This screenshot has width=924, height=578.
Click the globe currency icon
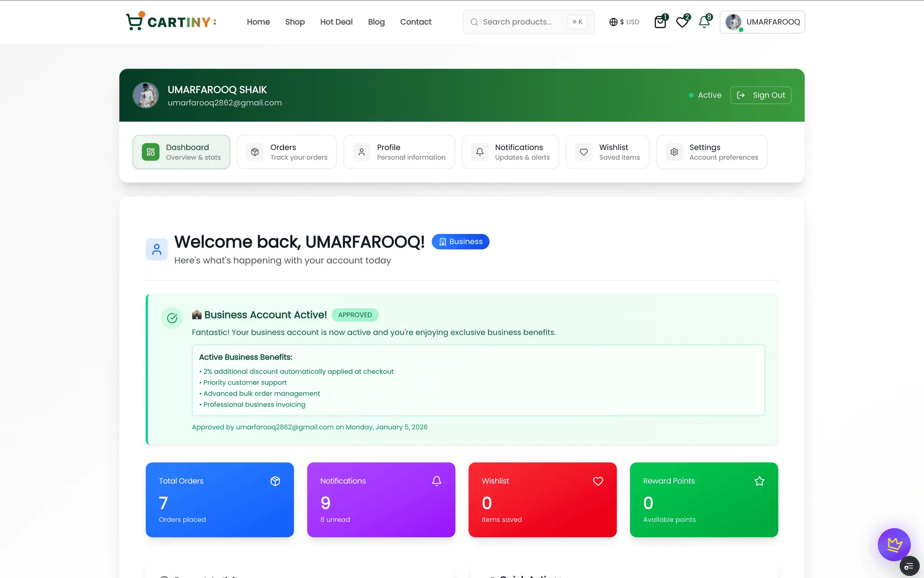(613, 22)
